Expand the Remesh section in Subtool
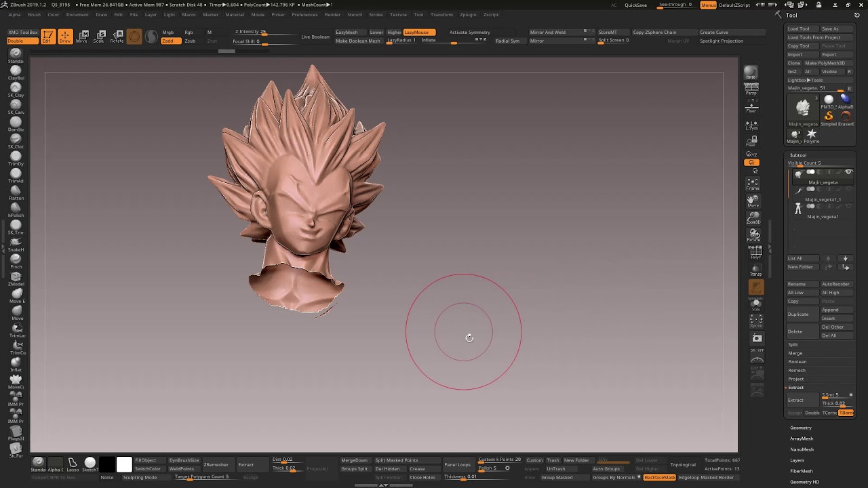 797,370
